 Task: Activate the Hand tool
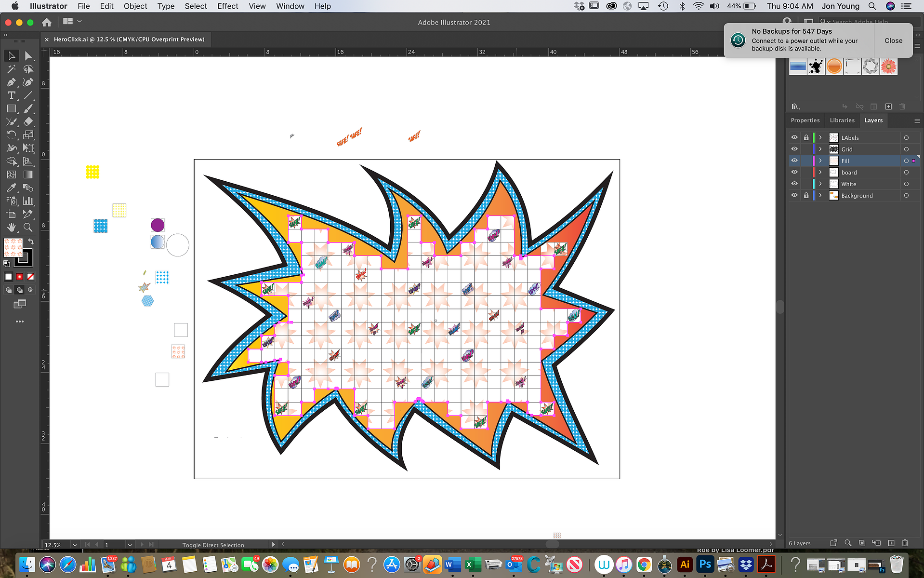click(12, 227)
